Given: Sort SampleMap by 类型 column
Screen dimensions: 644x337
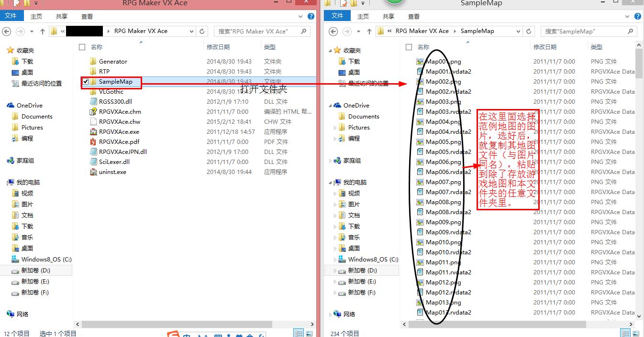Looking at the screenshot, I should coord(597,47).
